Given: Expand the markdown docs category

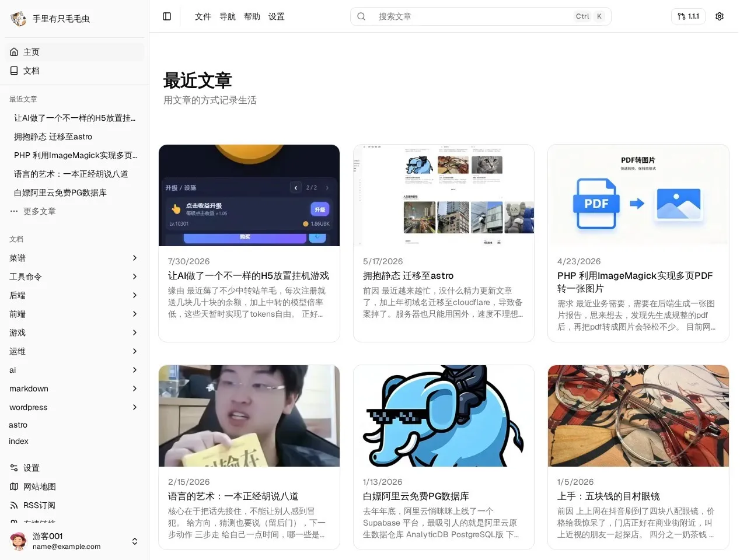Looking at the screenshot, I should (74, 388).
